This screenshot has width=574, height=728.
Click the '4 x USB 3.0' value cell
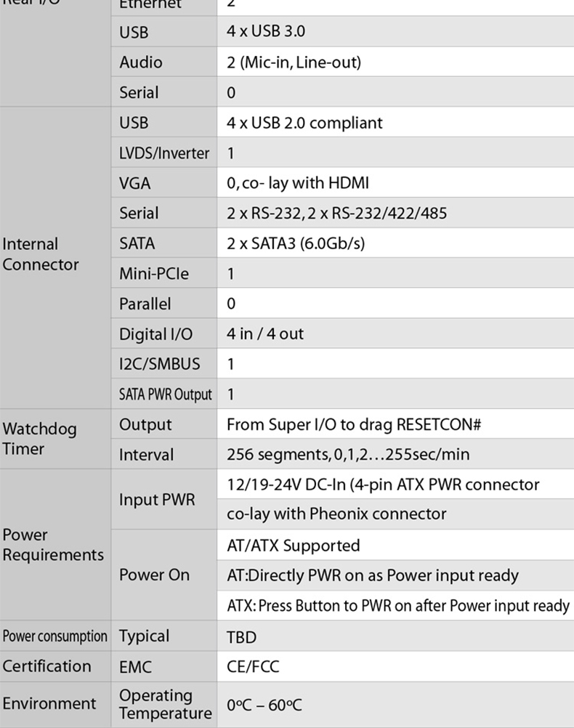point(396,31)
